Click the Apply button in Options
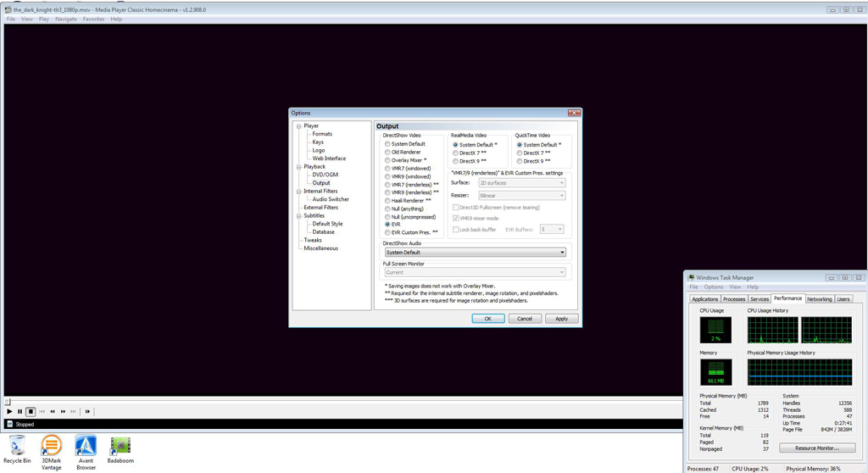This screenshot has width=868, height=473. pos(561,319)
